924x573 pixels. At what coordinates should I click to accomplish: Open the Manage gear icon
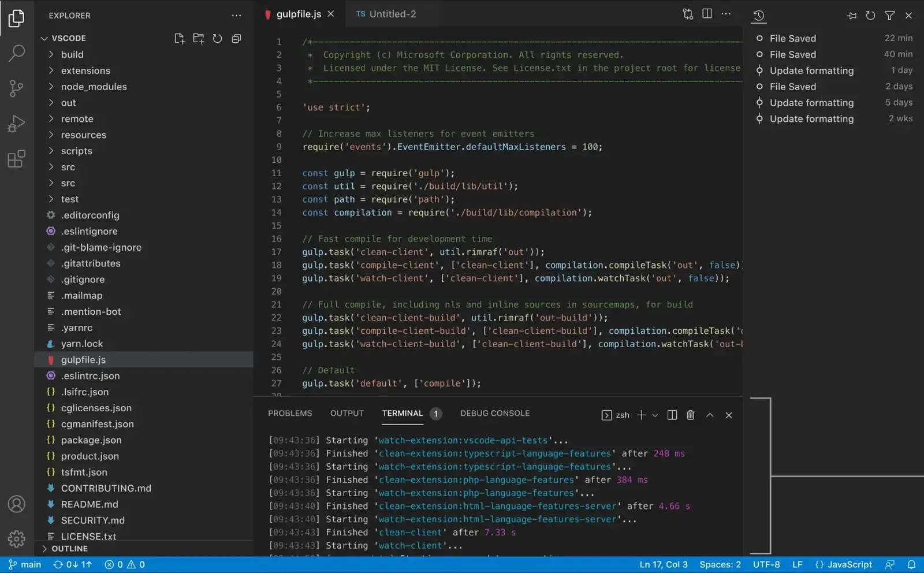[17, 539]
